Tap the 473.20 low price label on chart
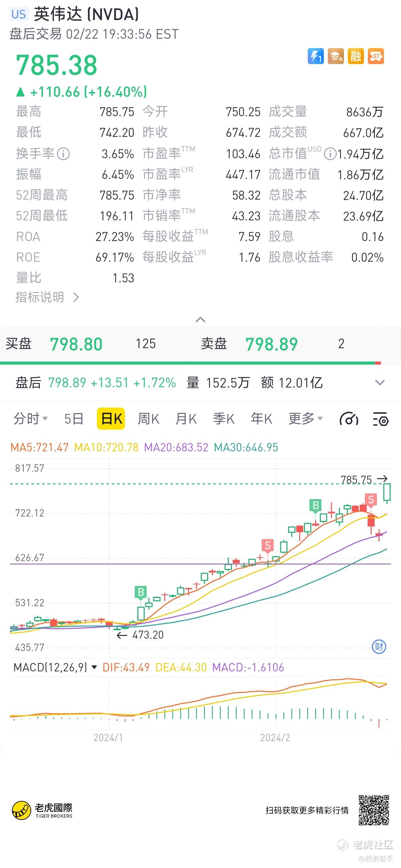401x868 pixels. (x=148, y=635)
